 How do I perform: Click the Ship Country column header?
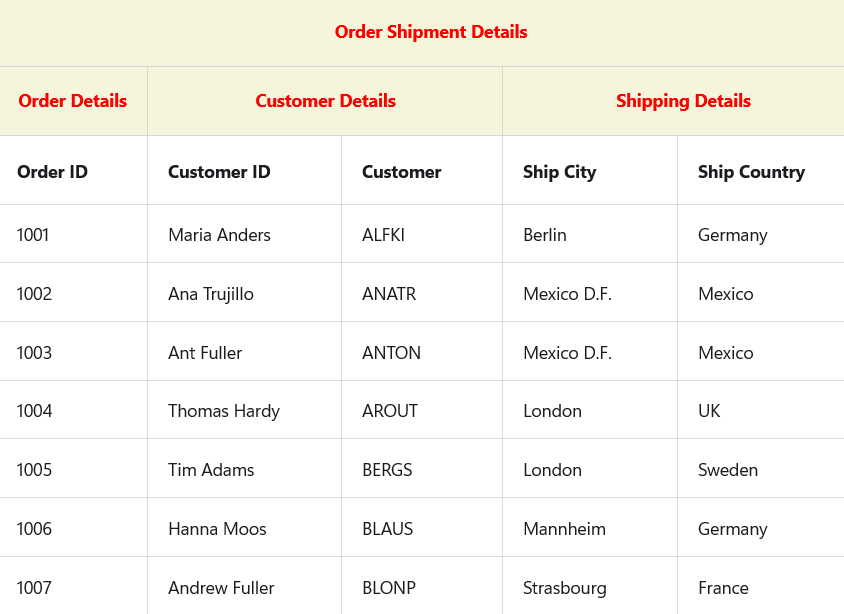pos(751,172)
